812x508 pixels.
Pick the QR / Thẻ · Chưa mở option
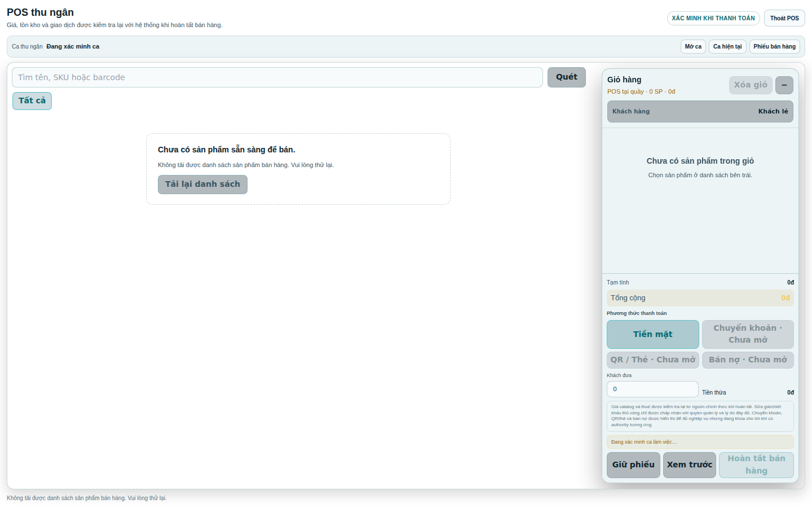(x=653, y=360)
